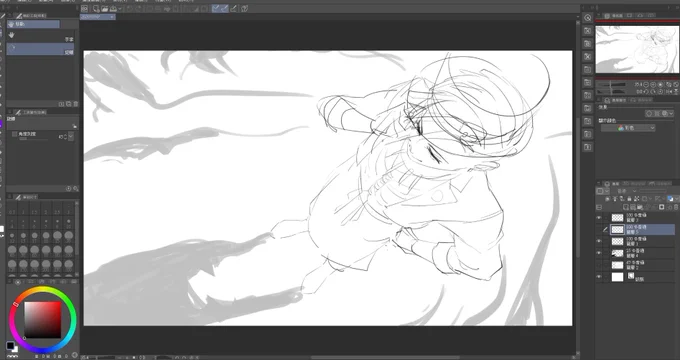Open the Navigator panel tab
This screenshot has width=680, height=360.
[613, 16]
